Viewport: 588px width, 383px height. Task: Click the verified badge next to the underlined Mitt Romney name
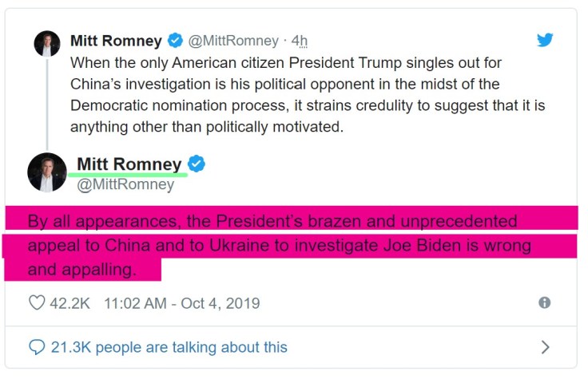(x=197, y=164)
